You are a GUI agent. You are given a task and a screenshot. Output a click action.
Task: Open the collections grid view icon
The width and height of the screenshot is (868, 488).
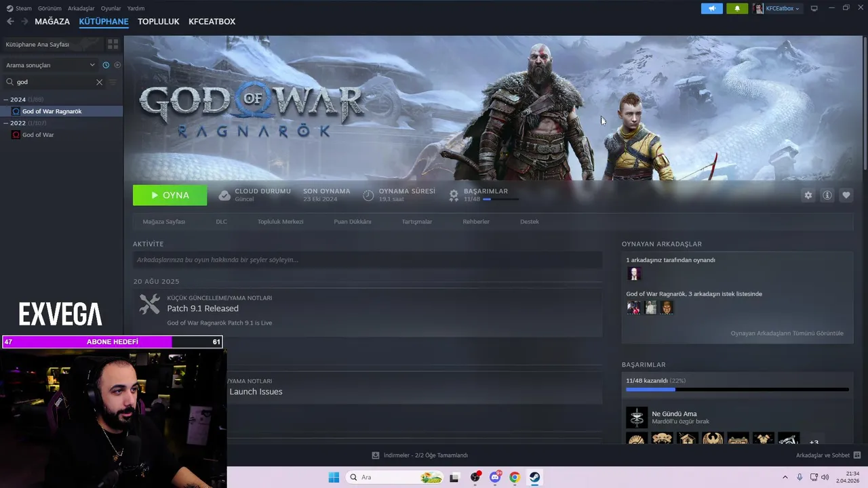coord(113,44)
